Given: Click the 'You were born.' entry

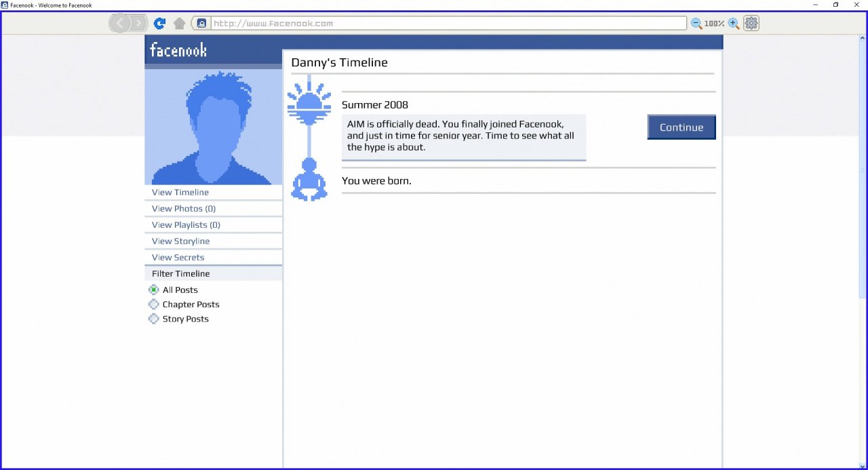Looking at the screenshot, I should [x=376, y=181].
